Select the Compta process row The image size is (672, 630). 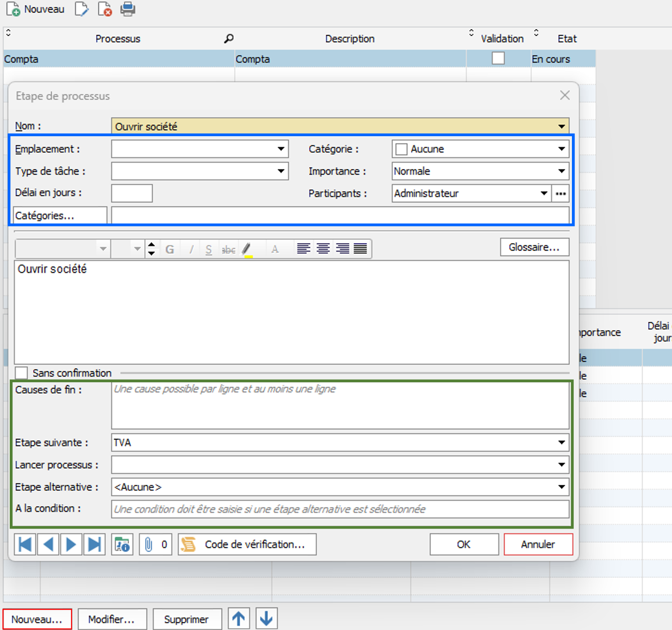tap(299, 59)
